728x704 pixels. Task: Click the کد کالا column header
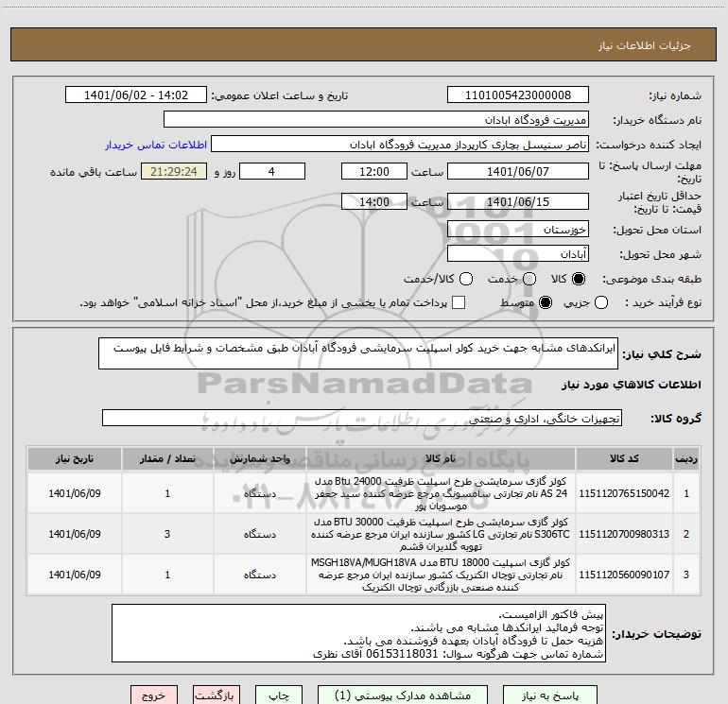coord(624,458)
